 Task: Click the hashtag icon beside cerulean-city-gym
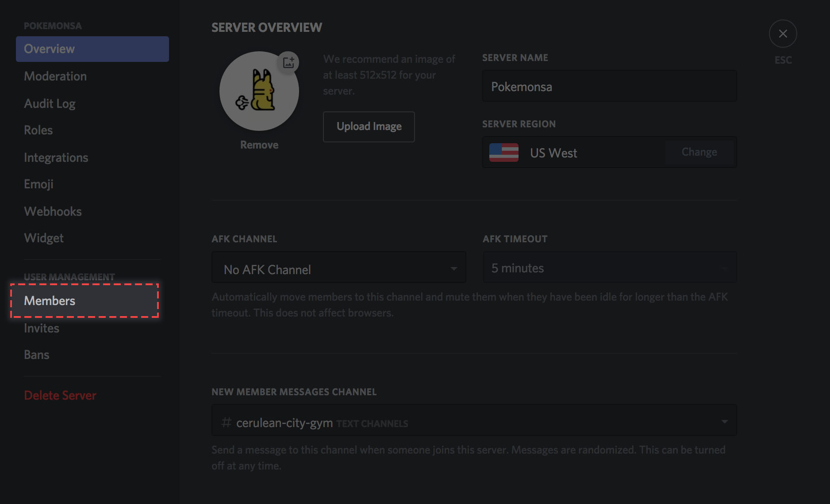coord(226,422)
